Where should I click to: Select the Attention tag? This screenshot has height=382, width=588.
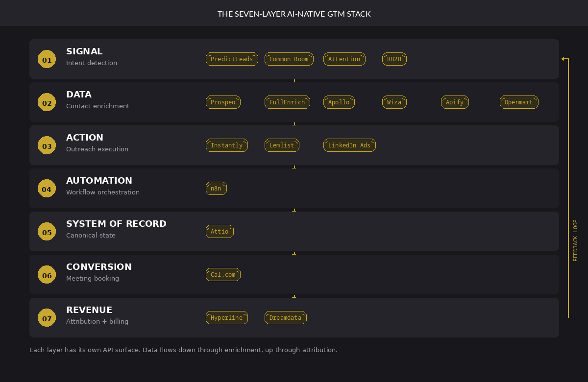tap(344, 59)
